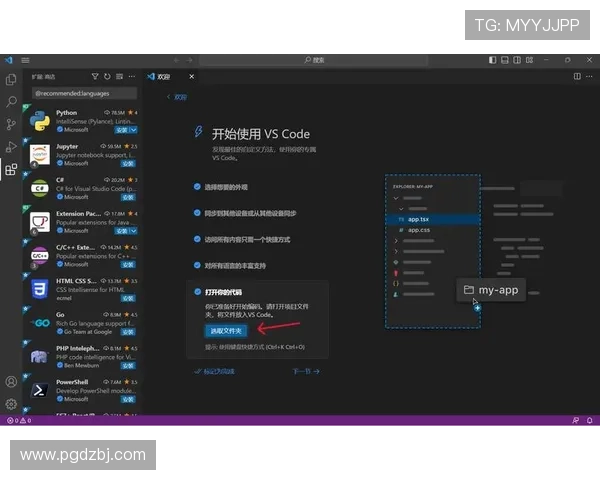Toggle the open-your-code step checkmark
This screenshot has width=600, height=480.
pos(197,292)
